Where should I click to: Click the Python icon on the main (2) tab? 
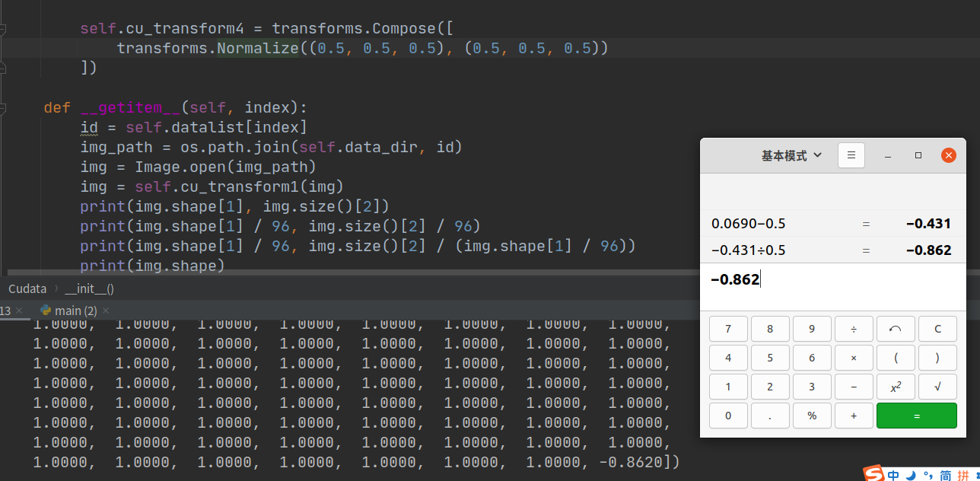click(x=46, y=310)
